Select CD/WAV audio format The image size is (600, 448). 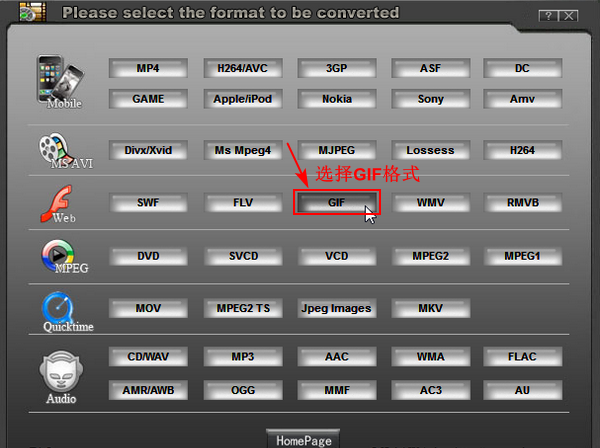pyautogui.click(x=148, y=357)
